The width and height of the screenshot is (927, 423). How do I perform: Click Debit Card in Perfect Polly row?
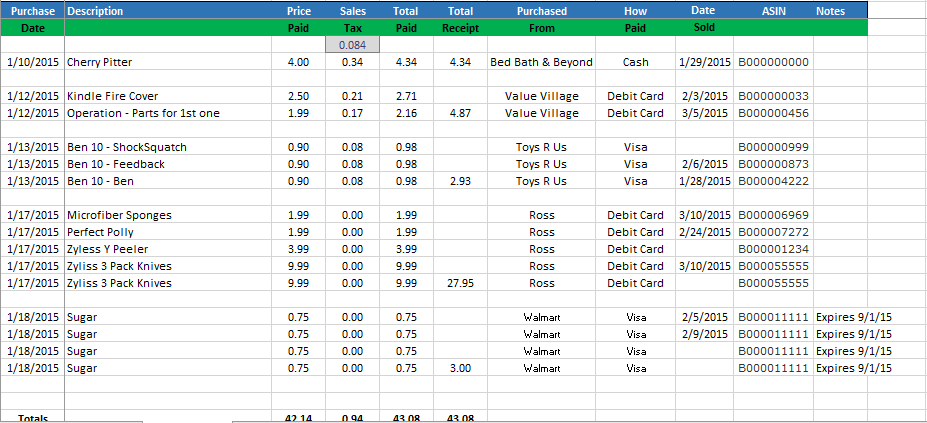pyautogui.click(x=636, y=232)
